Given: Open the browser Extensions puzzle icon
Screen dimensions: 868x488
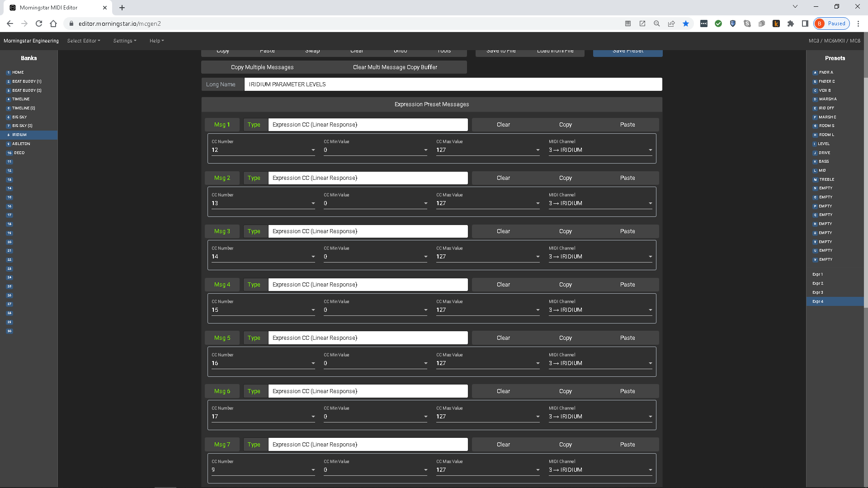Looking at the screenshot, I should [x=791, y=23].
